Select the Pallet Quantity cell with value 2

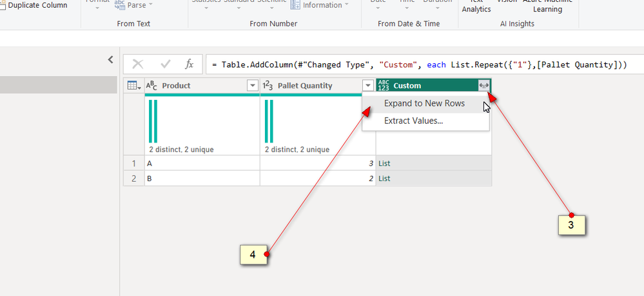click(x=318, y=179)
